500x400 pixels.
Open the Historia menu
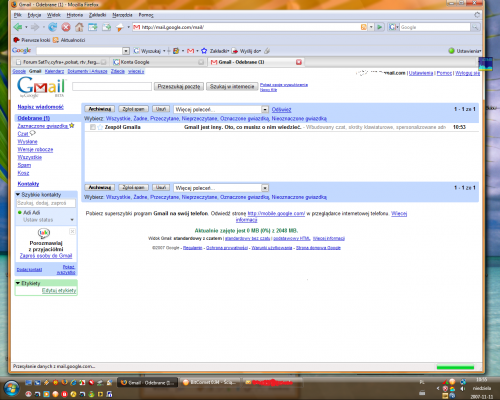pyautogui.click(x=75, y=15)
